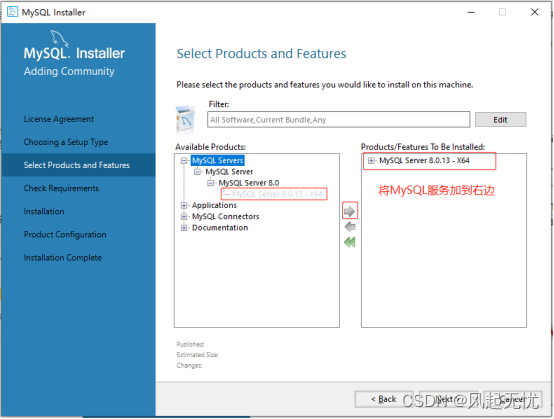Viewport: 554px width, 419px height.
Task: Minimize the MySQL Installer window
Action: (471, 12)
